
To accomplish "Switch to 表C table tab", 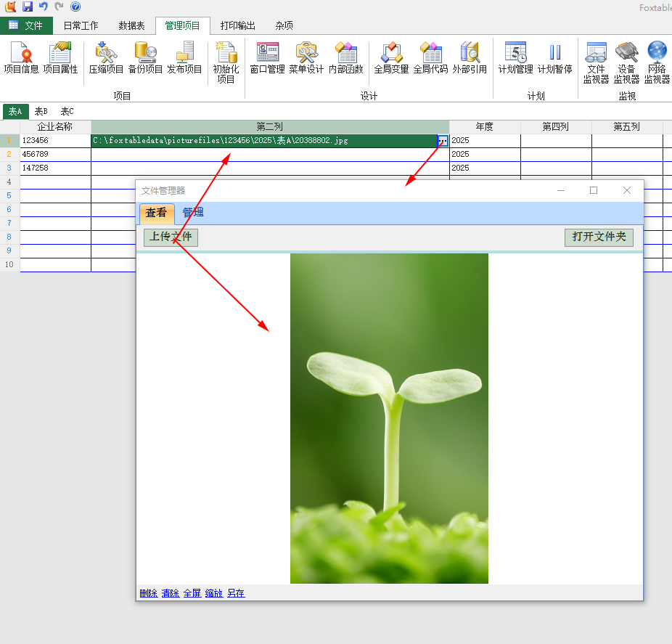I will pyautogui.click(x=67, y=112).
